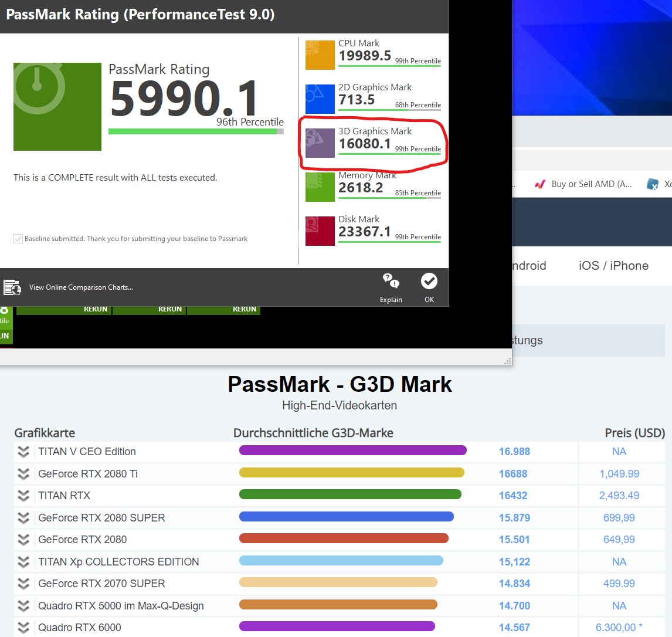Click the Grafikkarte column header

click(x=45, y=433)
